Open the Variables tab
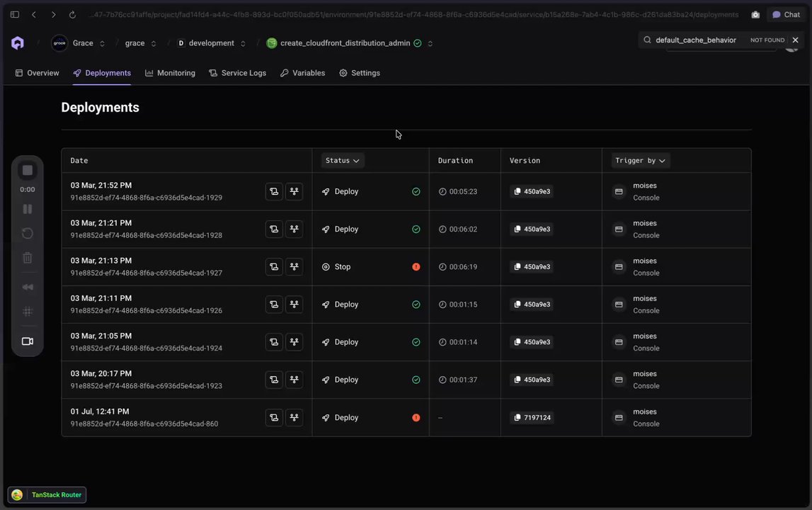Image resolution: width=812 pixels, height=510 pixels. tap(303, 73)
